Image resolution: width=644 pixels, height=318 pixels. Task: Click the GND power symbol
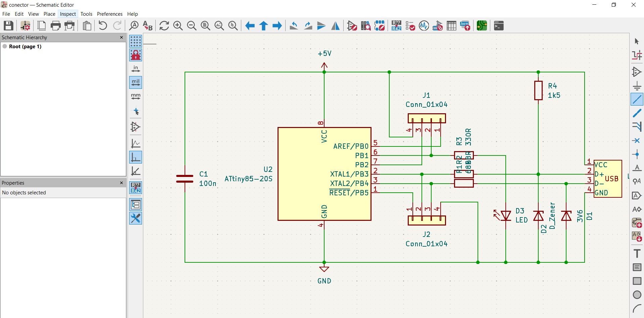324,269
